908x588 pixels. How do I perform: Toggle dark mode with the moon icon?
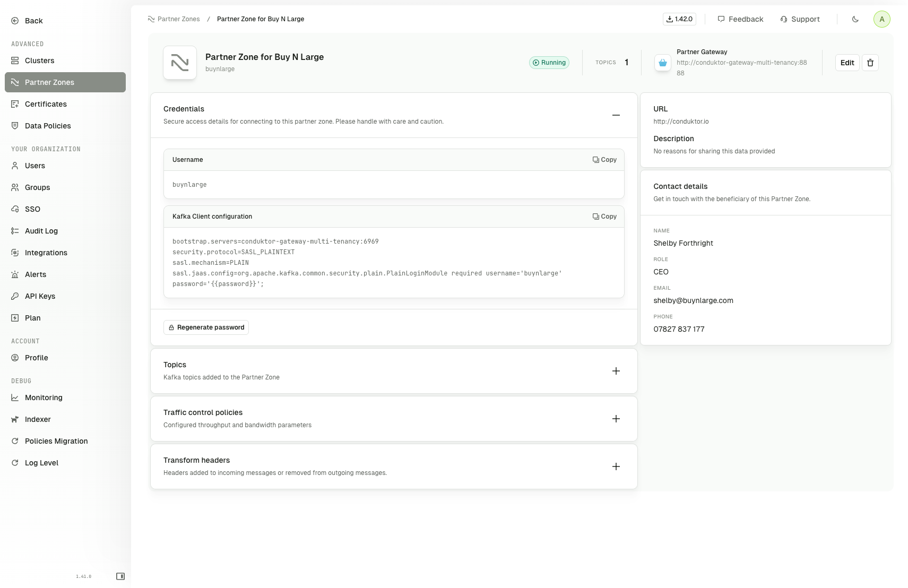point(855,19)
